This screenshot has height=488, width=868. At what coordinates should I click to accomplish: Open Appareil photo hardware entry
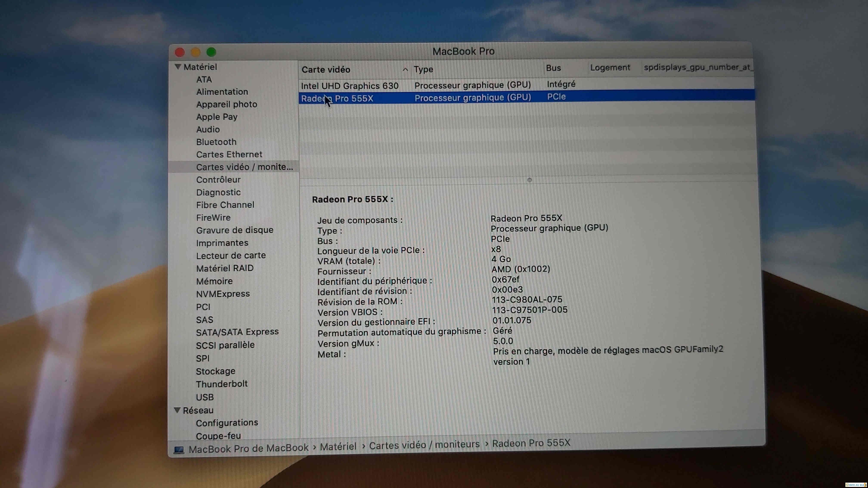226,104
